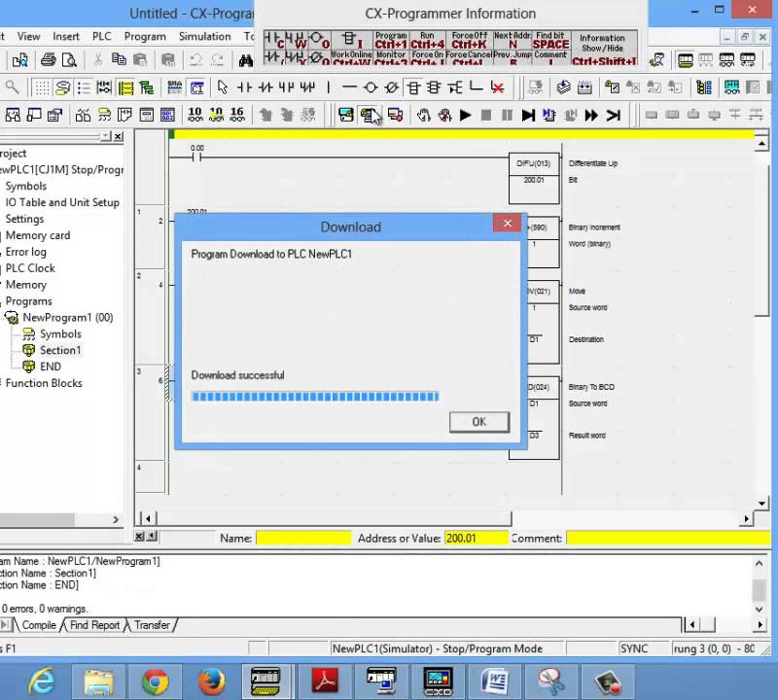Click the Comment input field
This screenshot has height=700, width=778.
tap(668, 539)
